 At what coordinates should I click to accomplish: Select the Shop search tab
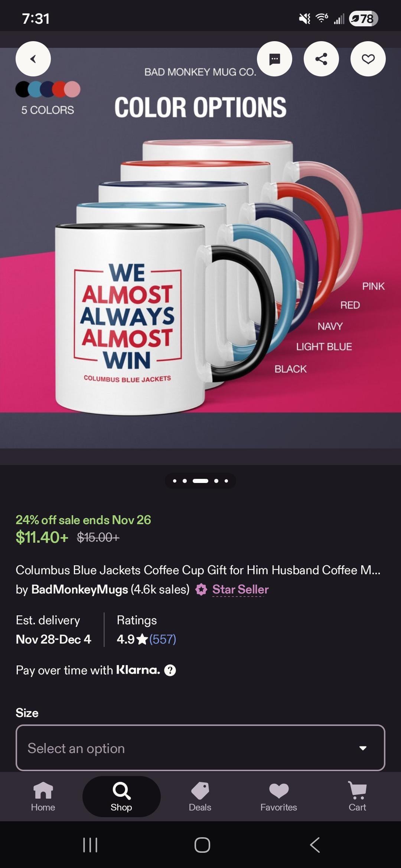121,796
